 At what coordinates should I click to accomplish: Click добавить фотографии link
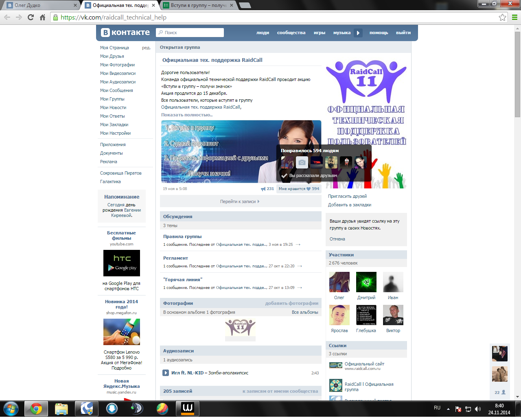292,303
